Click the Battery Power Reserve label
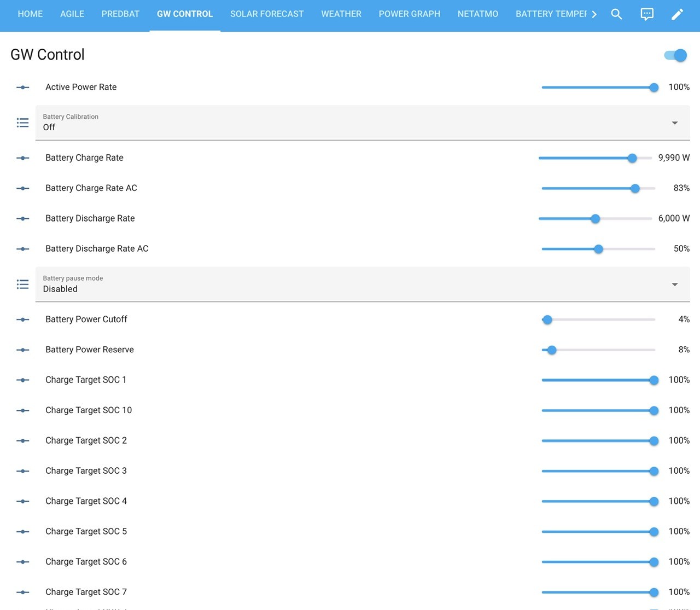700x610 pixels. click(x=90, y=350)
